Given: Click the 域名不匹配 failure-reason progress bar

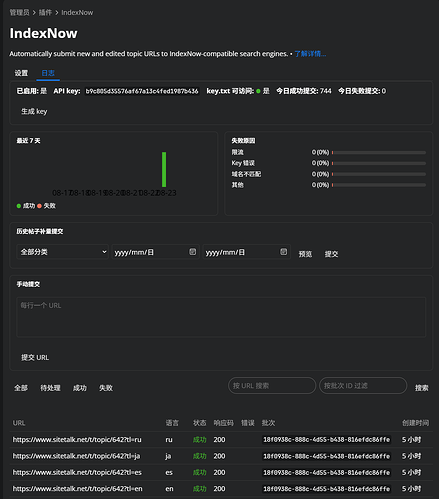Looking at the screenshot, I should pyautogui.click(x=379, y=174).
